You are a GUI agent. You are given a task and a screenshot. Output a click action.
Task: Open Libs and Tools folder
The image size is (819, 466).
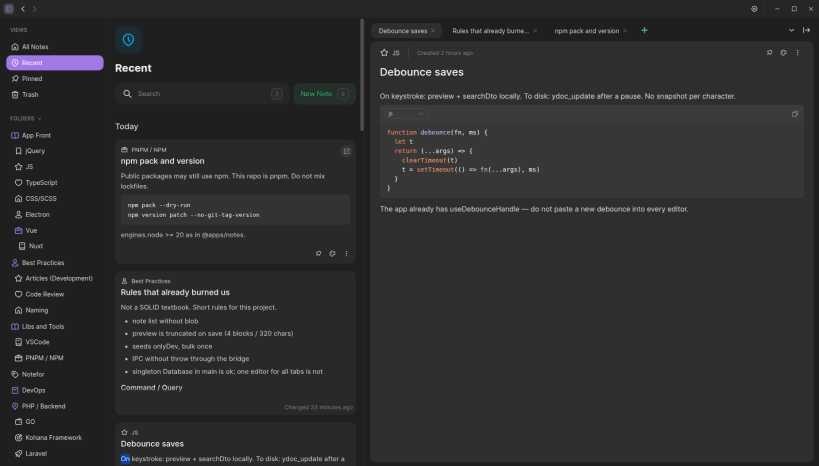pos(54,327)
